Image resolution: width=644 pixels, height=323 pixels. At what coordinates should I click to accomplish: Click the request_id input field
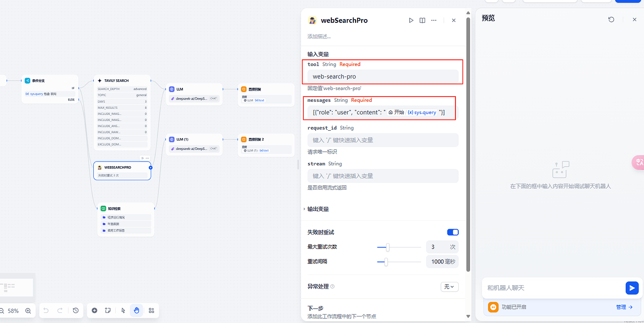click(383, 140)
